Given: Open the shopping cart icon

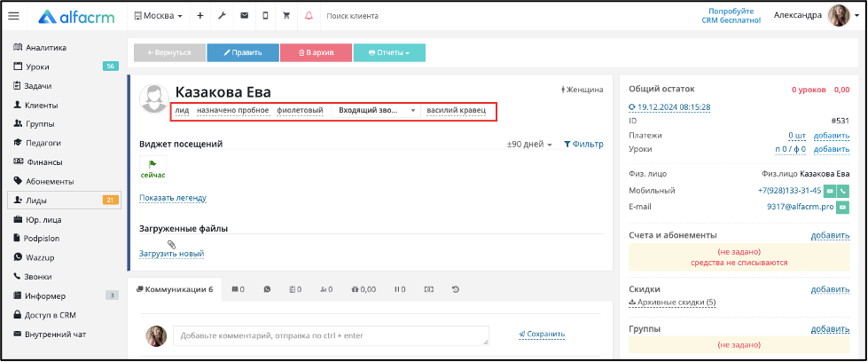Looking at the screenshot, I should 286,16.
